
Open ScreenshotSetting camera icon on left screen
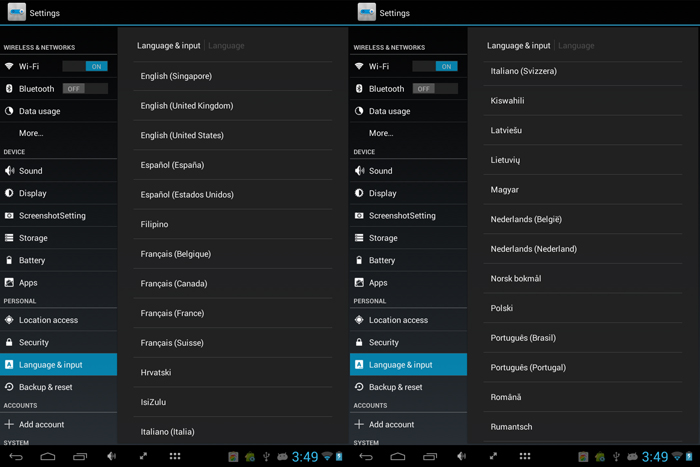click(x=9, y=216)
